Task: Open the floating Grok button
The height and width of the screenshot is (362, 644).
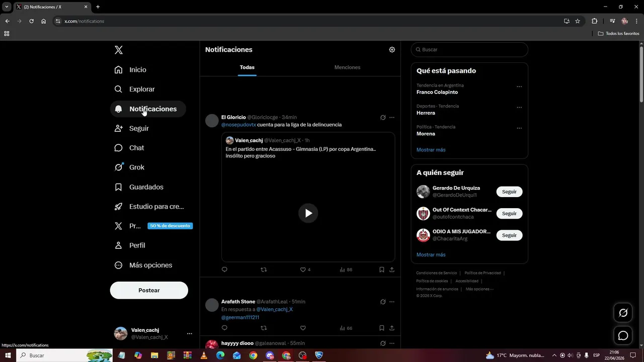Action: (623, 313)
